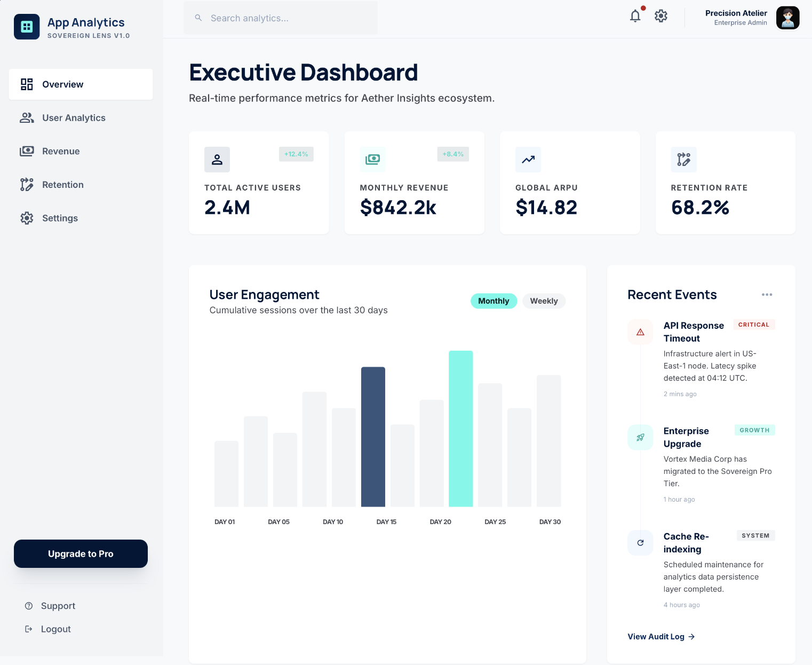Screen dimensions: 812x665
Task: Select the User Analytics sidebar icon
Action: coord(27,117)
